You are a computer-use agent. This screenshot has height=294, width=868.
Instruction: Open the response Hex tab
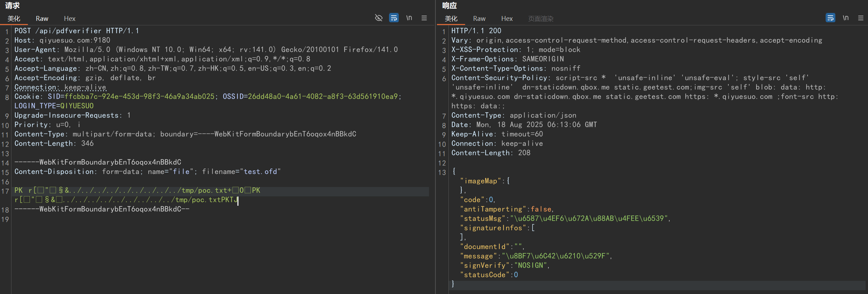[507, 19]
